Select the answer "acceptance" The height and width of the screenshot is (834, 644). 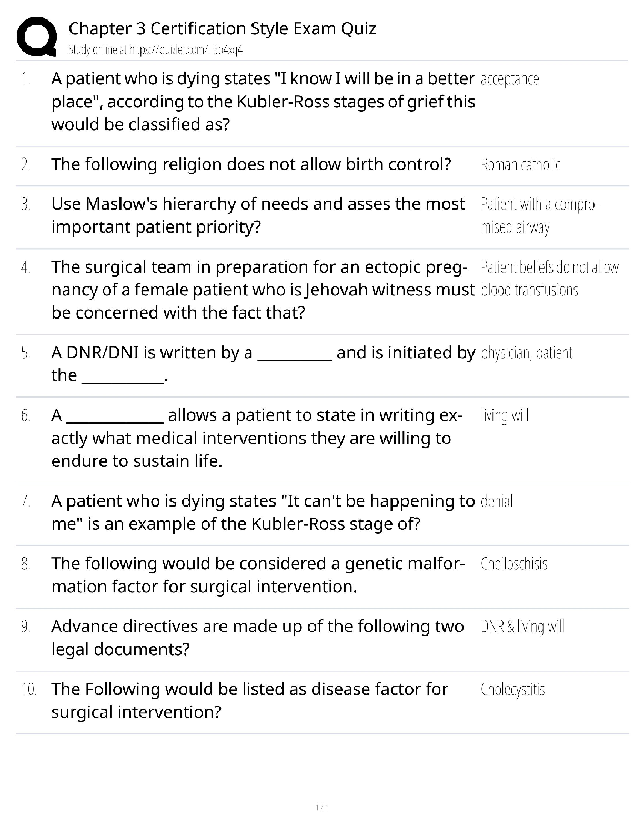509,80
